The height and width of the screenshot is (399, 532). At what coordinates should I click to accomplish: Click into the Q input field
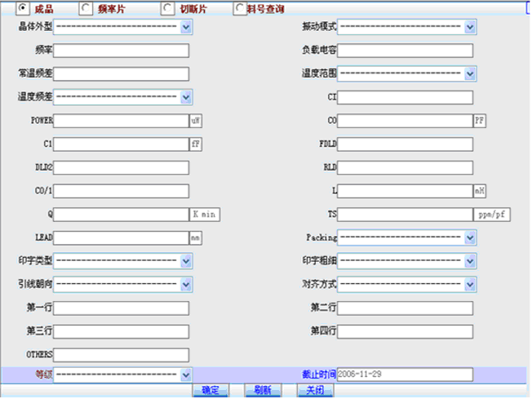coord(121,215)
